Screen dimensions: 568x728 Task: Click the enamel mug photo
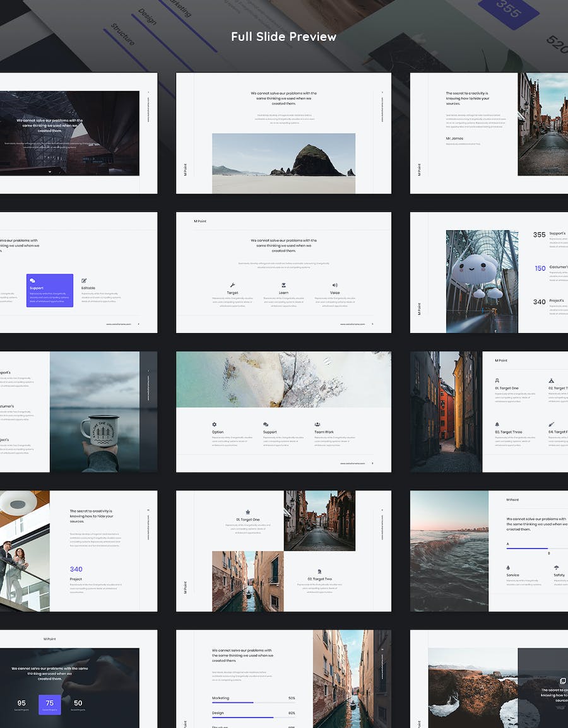(x=95, y=411)
